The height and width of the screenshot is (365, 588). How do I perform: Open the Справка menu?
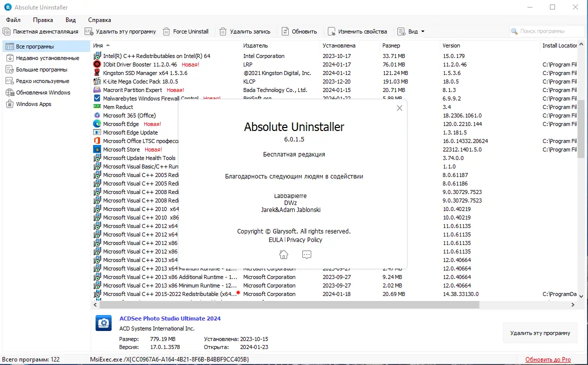[x=100, y=20]
